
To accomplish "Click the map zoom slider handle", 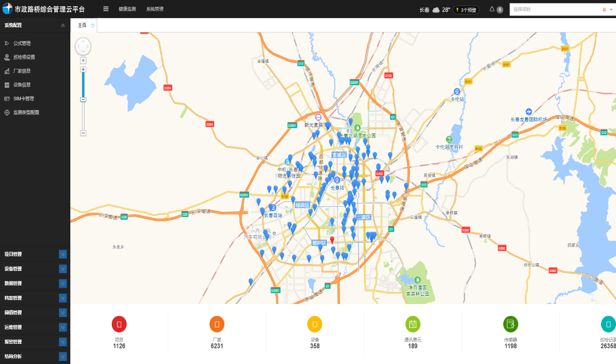I will (83, 99).
